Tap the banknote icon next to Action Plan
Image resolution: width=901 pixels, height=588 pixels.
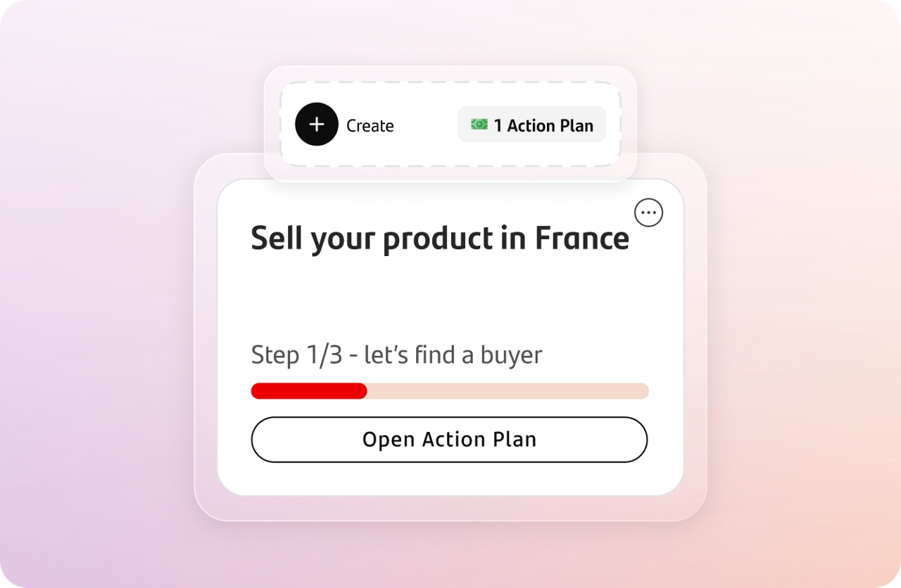coord(479,124)
